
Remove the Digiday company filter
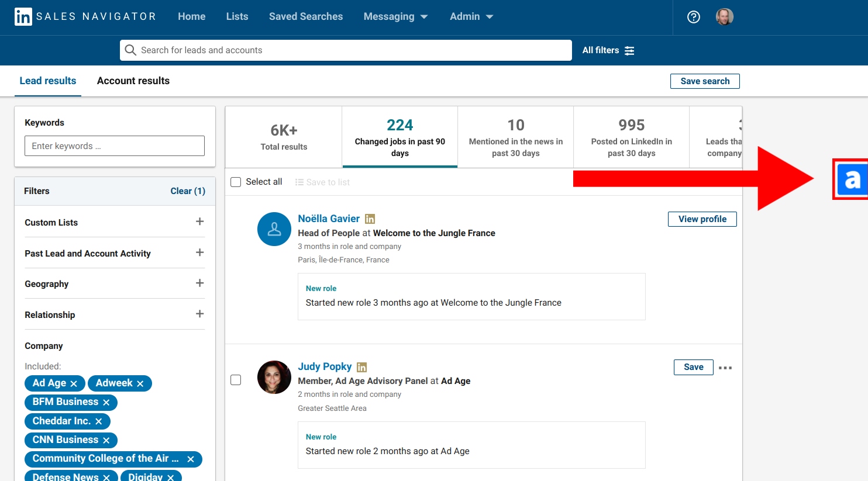pos(171,477)
